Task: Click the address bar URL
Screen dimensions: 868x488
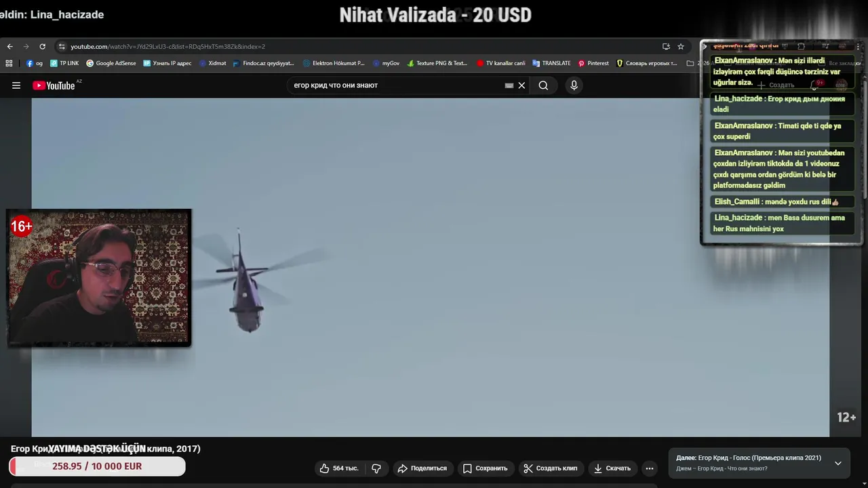Action: click(x=167, y=47)
